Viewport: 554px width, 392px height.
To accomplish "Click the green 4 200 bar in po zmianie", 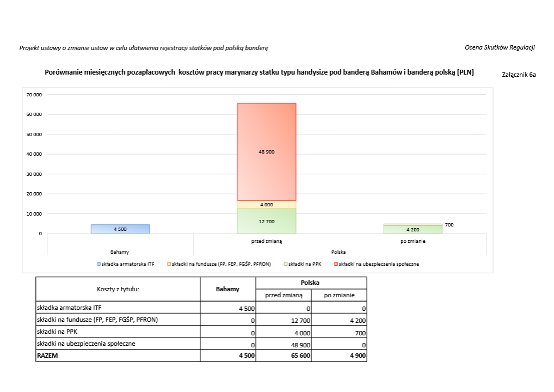I will click(413, 229).
